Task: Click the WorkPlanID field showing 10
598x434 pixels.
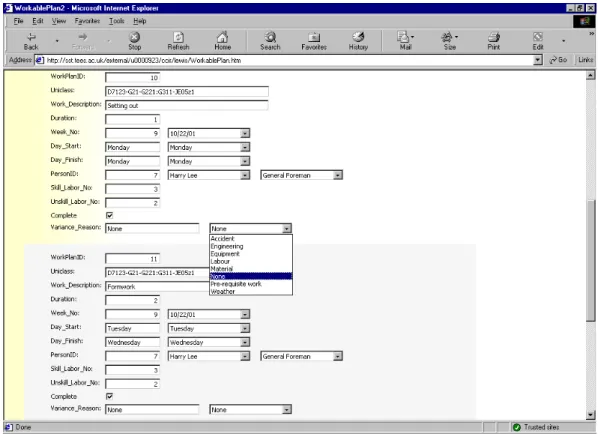Action: point(132,78)
